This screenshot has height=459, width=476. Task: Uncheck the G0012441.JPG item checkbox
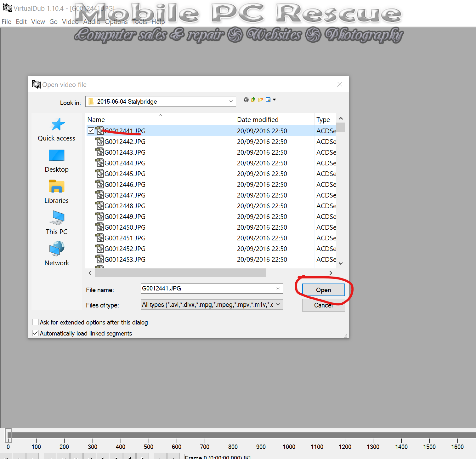point(91,131)
